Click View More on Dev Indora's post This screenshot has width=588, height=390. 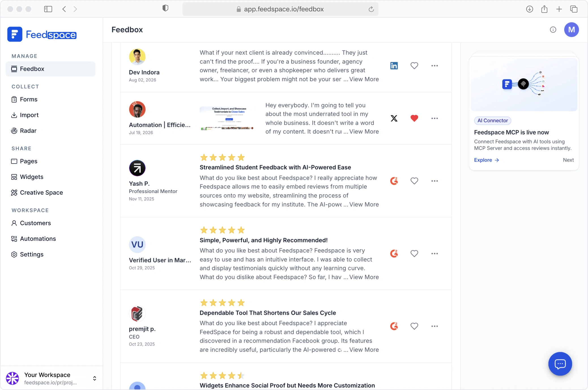tap(364, 79)
